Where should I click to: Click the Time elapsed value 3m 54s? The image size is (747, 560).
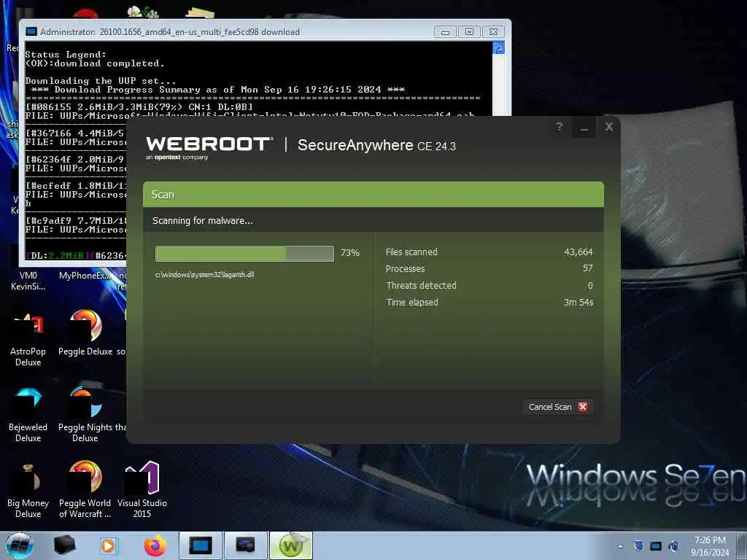click(578, 303)
